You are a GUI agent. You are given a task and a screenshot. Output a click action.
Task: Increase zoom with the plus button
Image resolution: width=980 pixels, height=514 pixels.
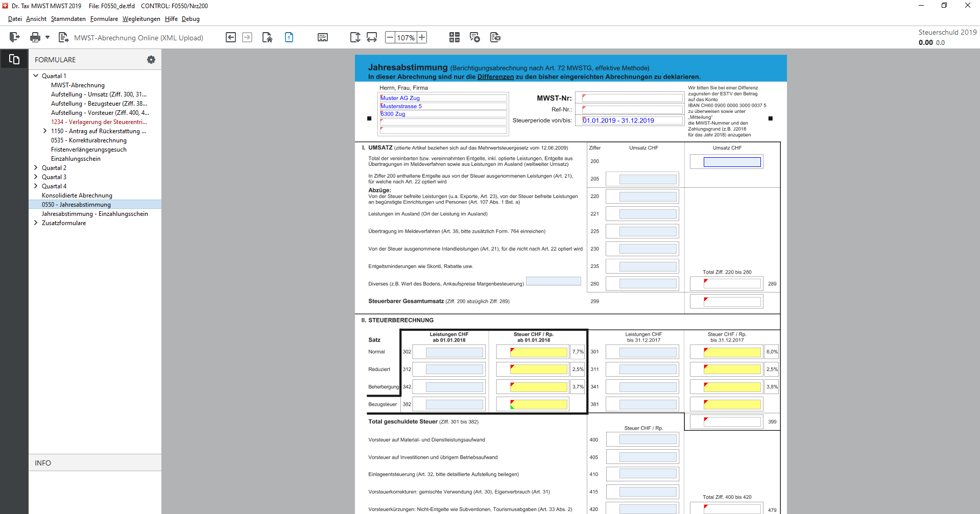coord(422,37)
